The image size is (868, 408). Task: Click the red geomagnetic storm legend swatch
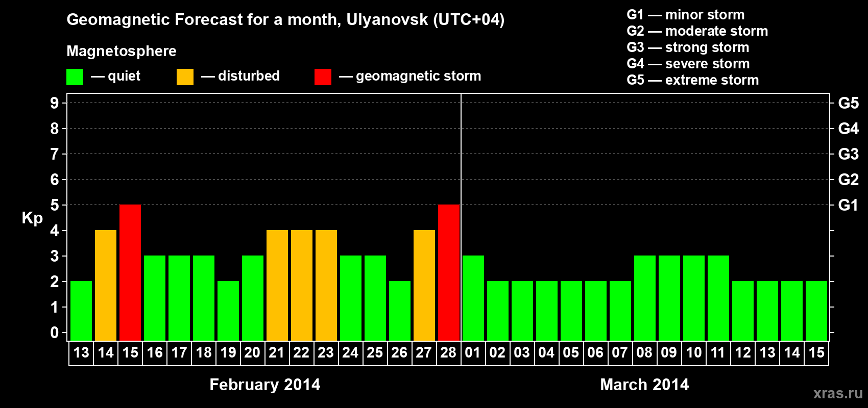coord(323,77)
